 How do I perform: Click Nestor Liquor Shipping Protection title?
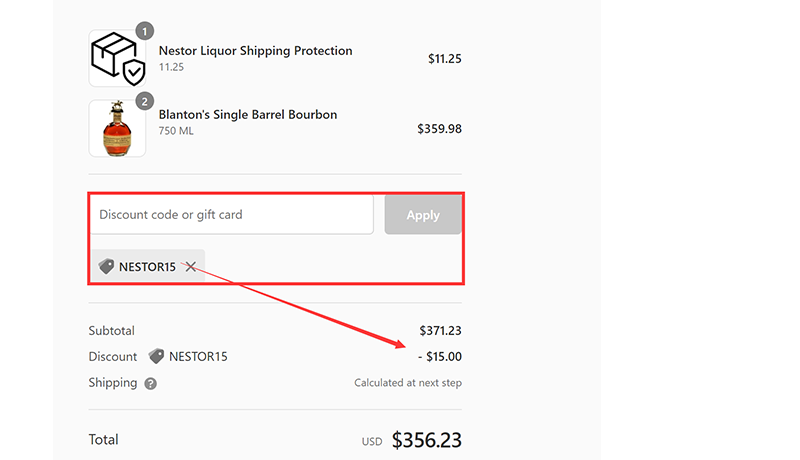pos(255,51)
